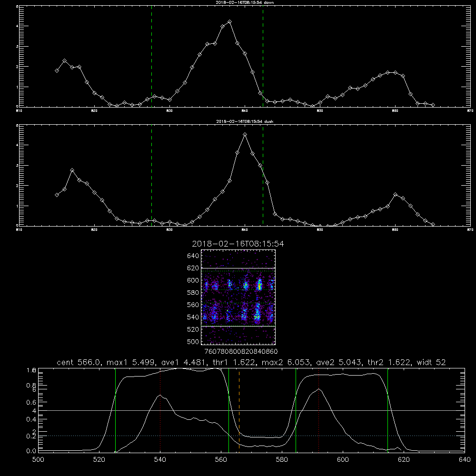Click the orange dashed center line at 566
This screenshot has width=476, height=476.
point(239,410)
